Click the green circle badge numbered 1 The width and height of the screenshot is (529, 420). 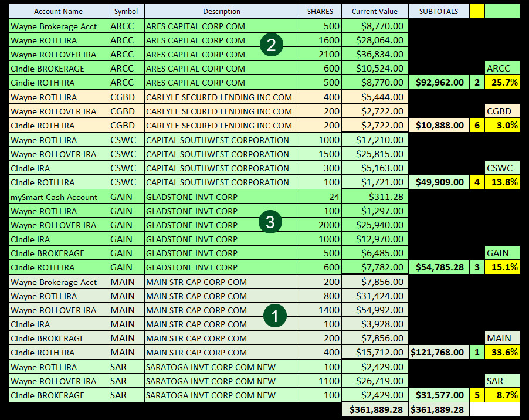pyautogui.click(x=274, y=316)
